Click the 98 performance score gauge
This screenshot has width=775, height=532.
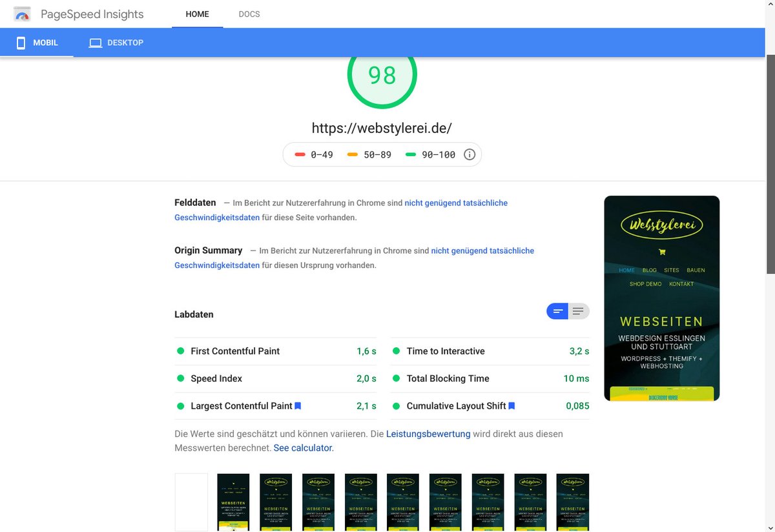click(x=382, y=76)
